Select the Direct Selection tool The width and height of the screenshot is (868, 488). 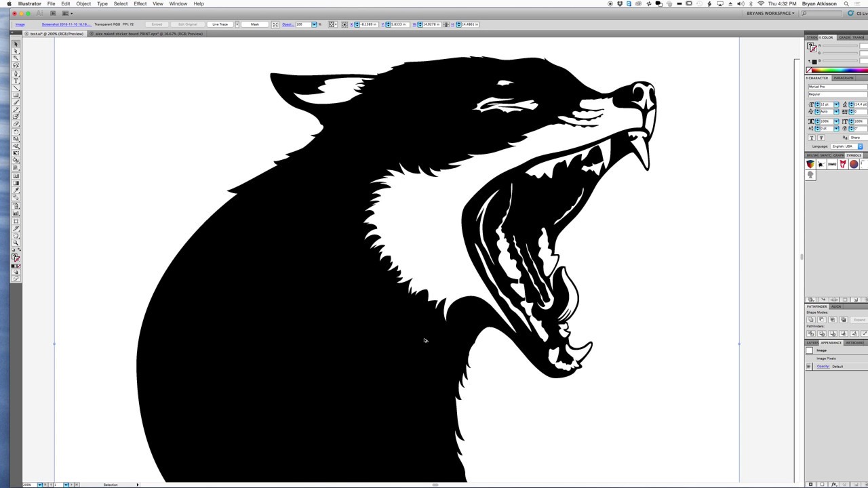tap(16, 51)
